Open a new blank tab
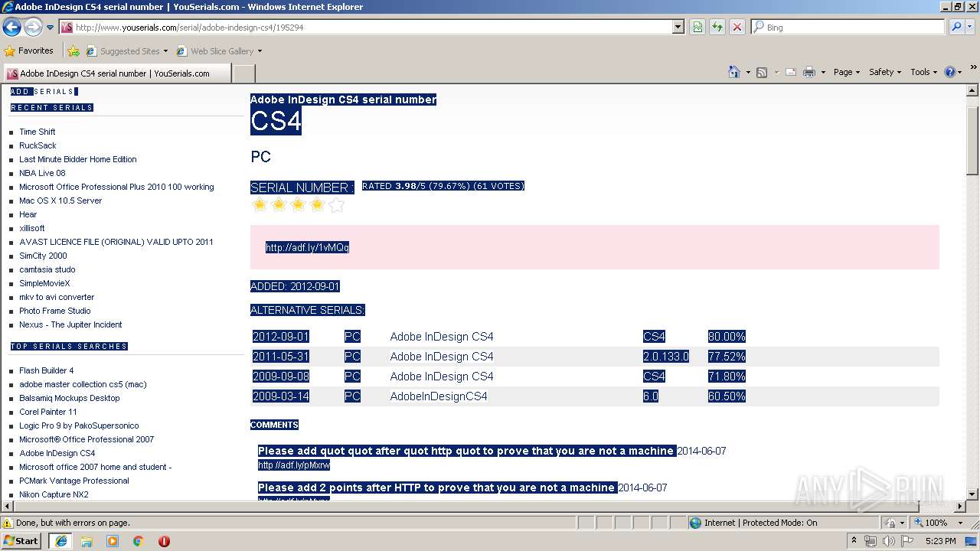Screen dimensions: 980x551 [243, 73]
